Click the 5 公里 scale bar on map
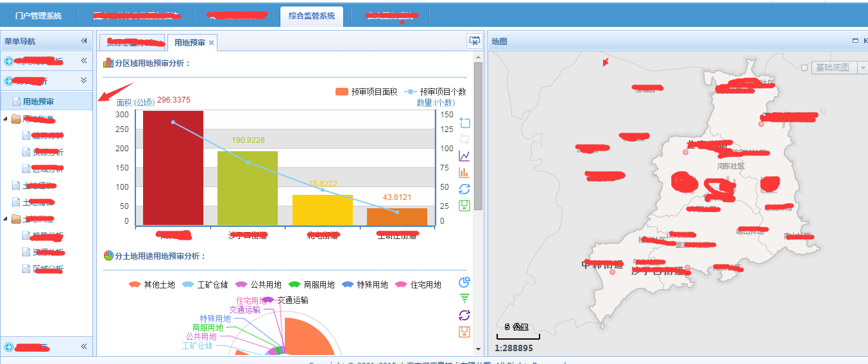The height and width of the screenshot is (364, 868). pos(518,331)
